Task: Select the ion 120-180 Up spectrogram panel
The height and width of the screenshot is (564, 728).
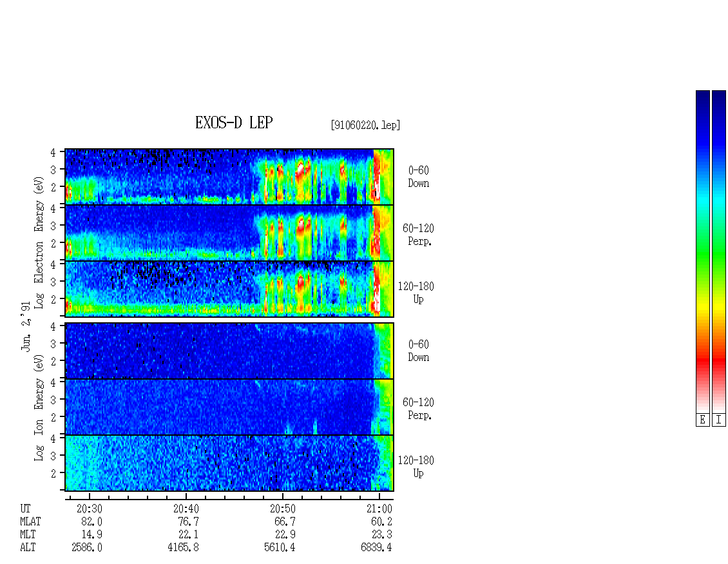Action: pos(229,463)
